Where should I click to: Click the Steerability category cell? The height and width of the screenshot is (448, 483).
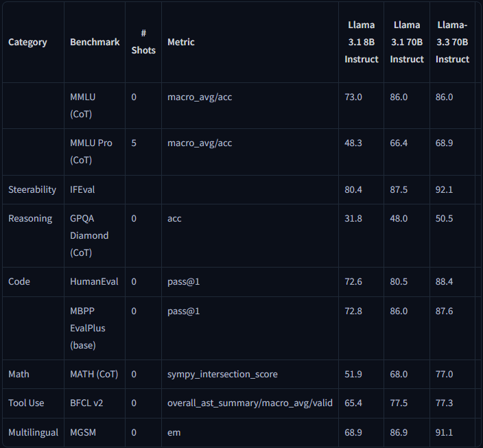[x=32, y=189]
